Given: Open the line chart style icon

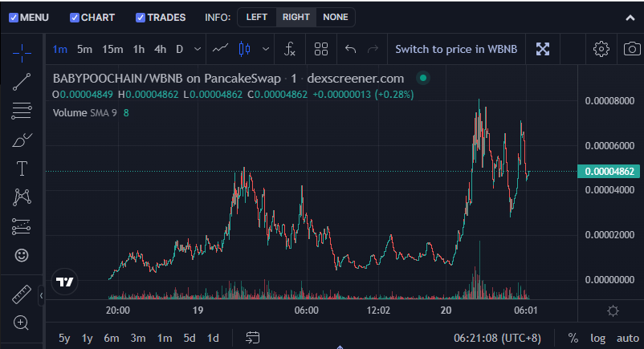Looking at the screenshot, I should tap(220, 49).
